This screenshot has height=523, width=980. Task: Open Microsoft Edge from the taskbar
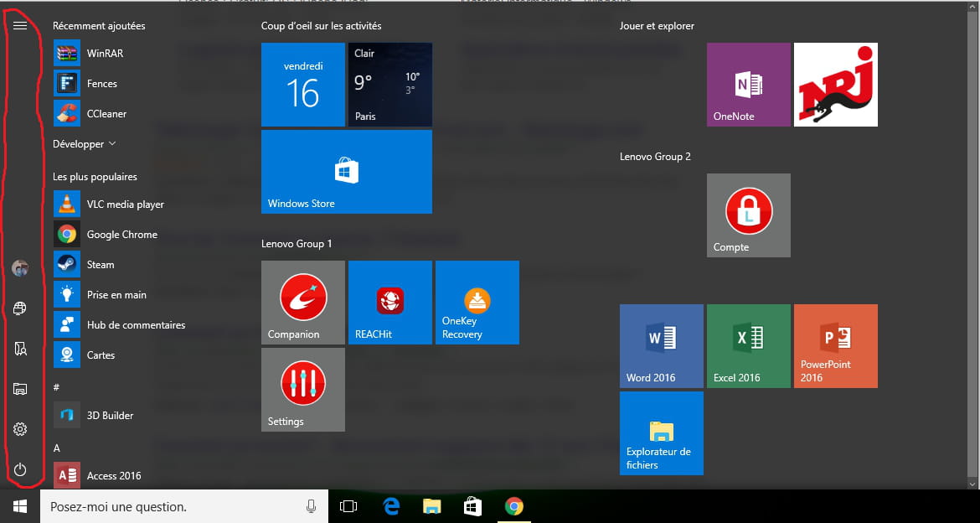pyautogui.click(x=391, y=506)
